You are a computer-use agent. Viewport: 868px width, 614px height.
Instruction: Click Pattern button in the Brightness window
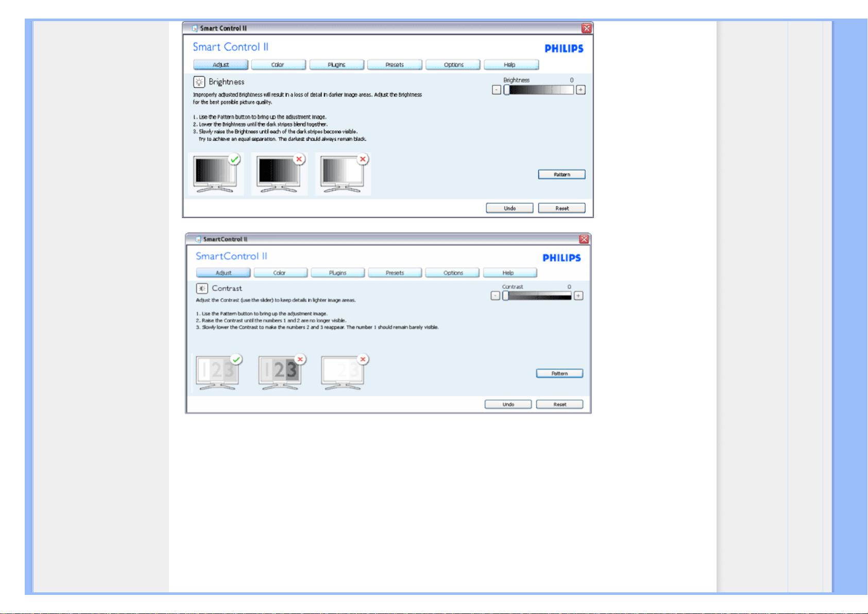pos(561,175)
